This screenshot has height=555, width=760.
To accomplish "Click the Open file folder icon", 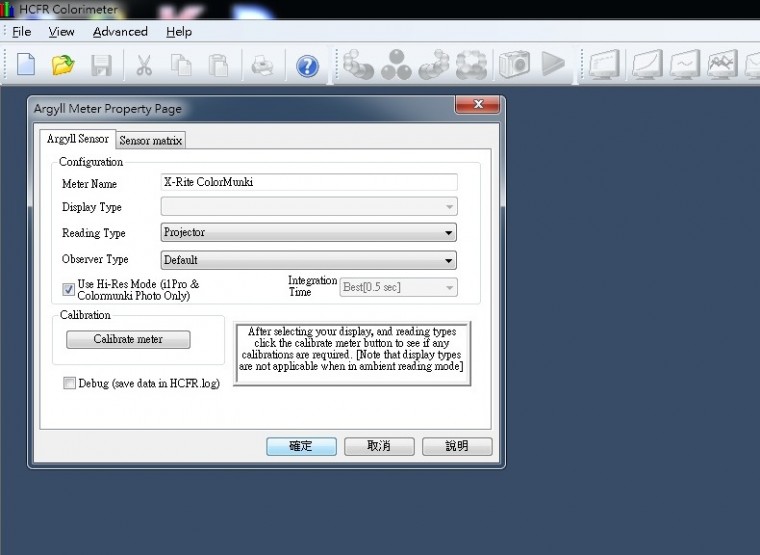I will pyautogui.click(x=63, y=65).
